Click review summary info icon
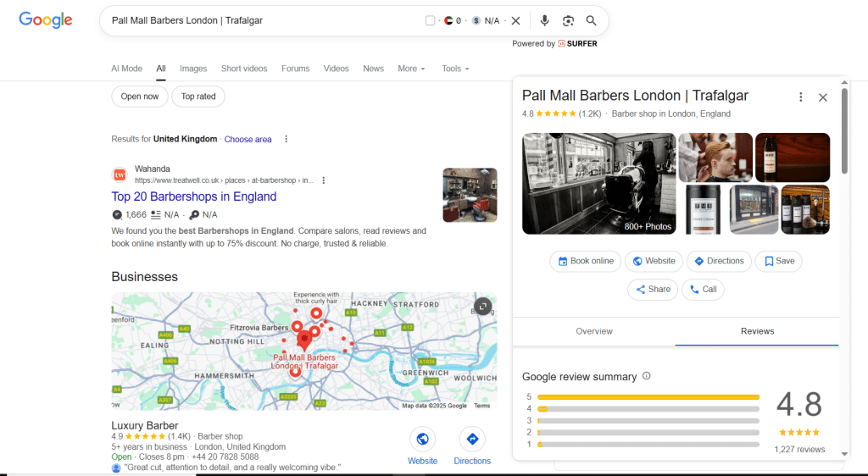The height and width of the screenshot is (476, 868). (x=647, y=376)
